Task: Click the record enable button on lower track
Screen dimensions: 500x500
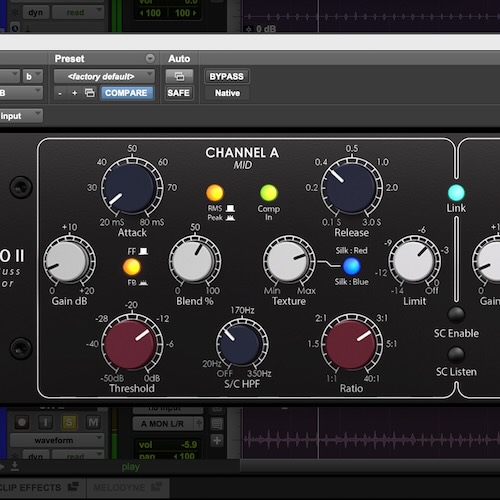Action: click(22, 422)
